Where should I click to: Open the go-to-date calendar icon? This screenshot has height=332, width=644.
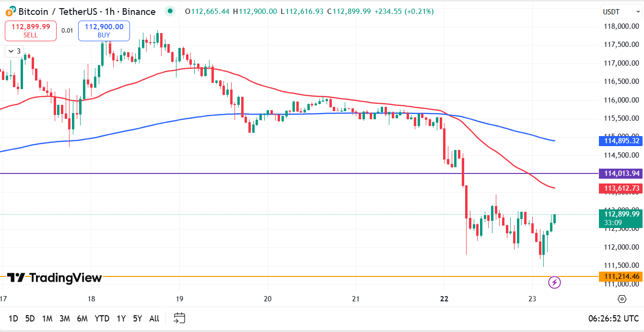click(x=179, y=318)
